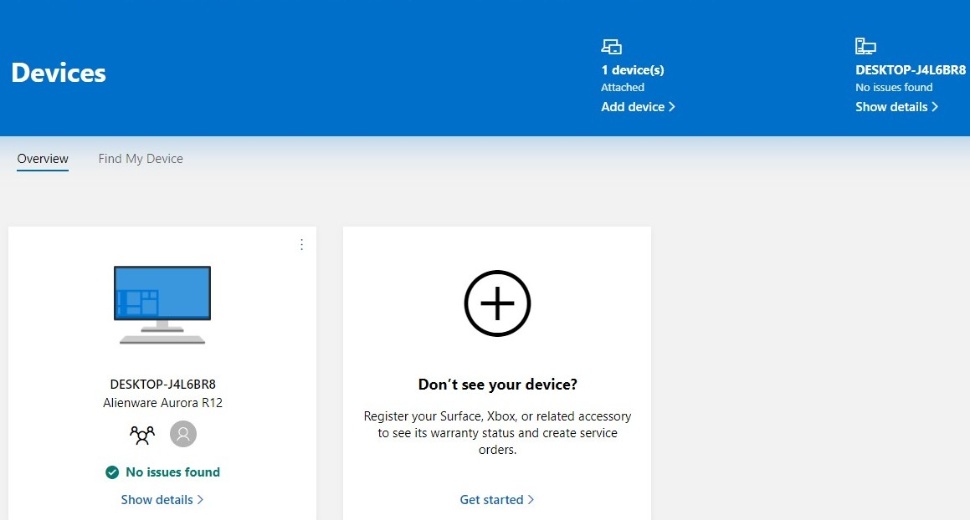Click the green checkmark status icon
Viewport: 970px width, 520px height.
(112, 472)
